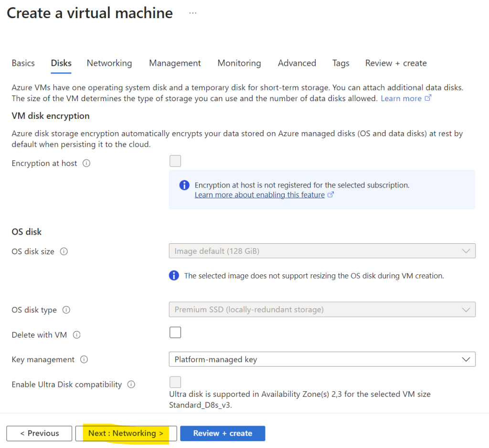
Task: Go to the Networking tab
Action: click(109, 63)
